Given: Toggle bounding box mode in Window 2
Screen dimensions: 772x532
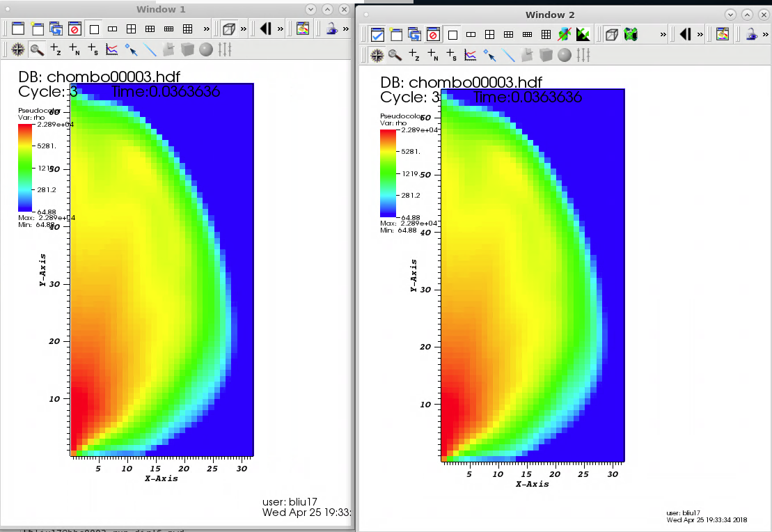Looking at the screenshot, I should pos(611,35).
